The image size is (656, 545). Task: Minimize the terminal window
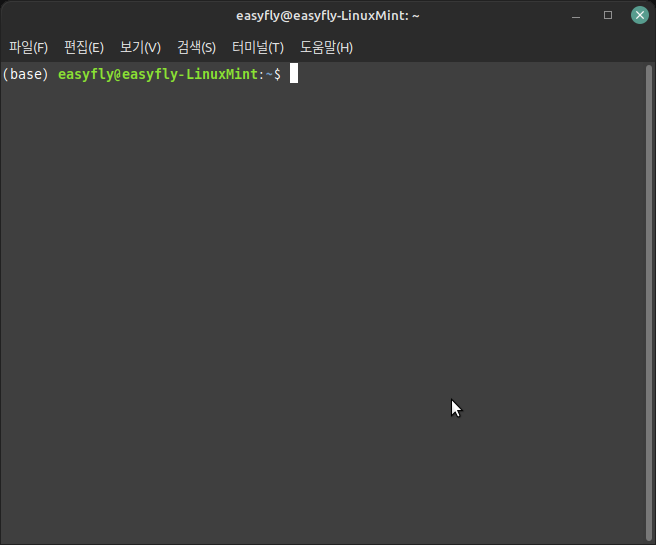pos(576,16)
